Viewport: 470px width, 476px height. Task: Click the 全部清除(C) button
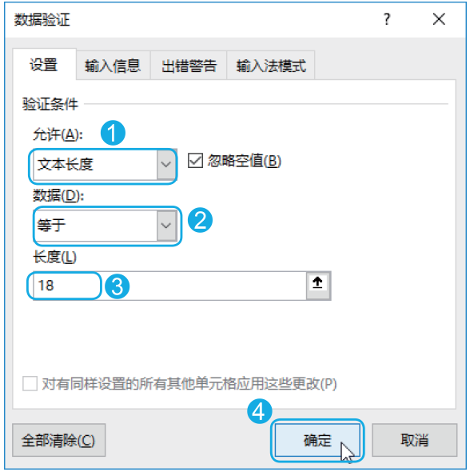click(x=58, y=440)
